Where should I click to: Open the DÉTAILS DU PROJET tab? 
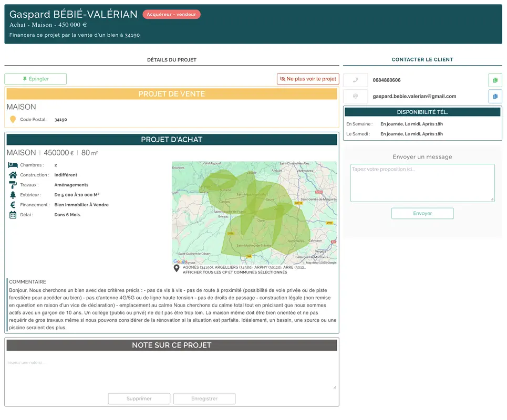coord(172,59)
